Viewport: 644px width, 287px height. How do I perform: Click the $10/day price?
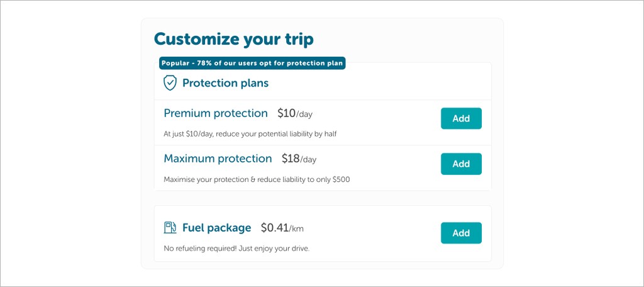coord(294,114)
